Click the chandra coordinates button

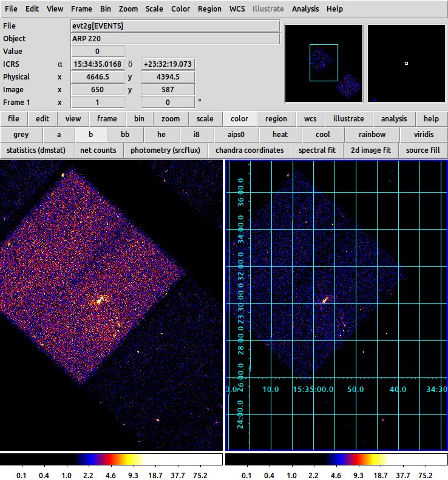point(249,150)
